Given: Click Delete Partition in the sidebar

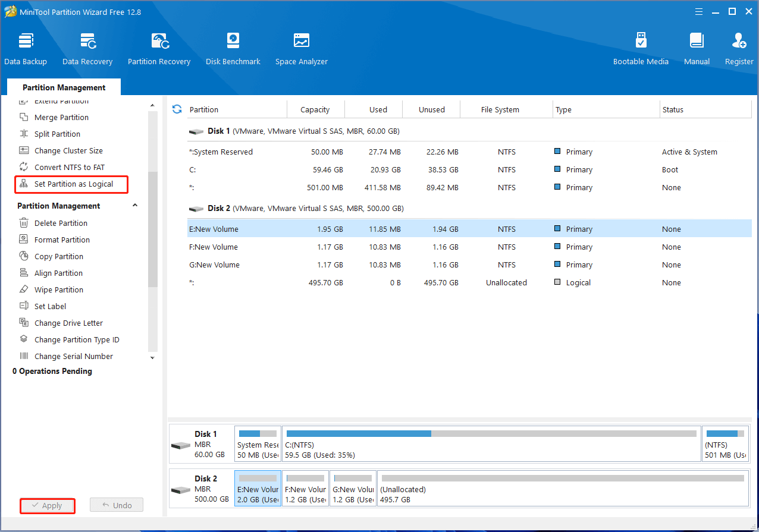Looking at the screenshot, I should pyautogui.click(x=61, y=223).
